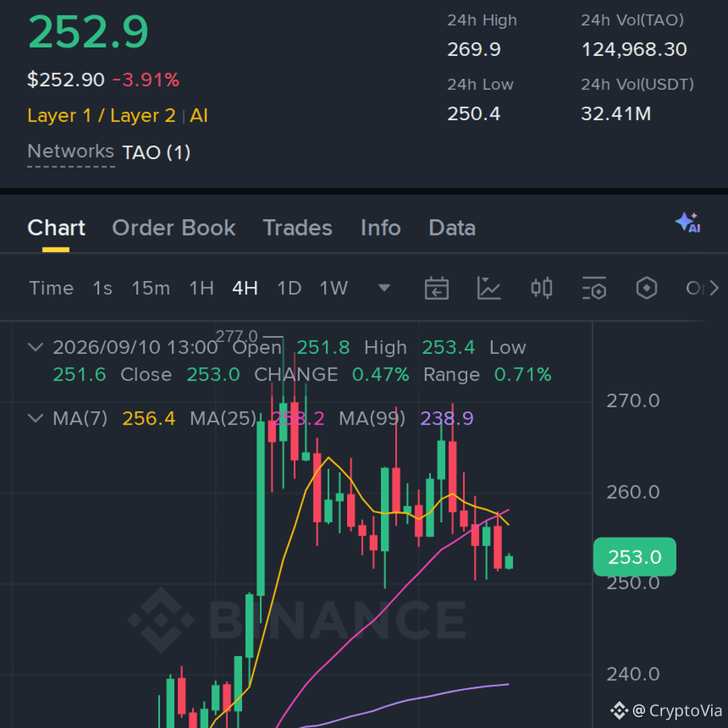Show more toolbar options arrow

coord(715,289)
